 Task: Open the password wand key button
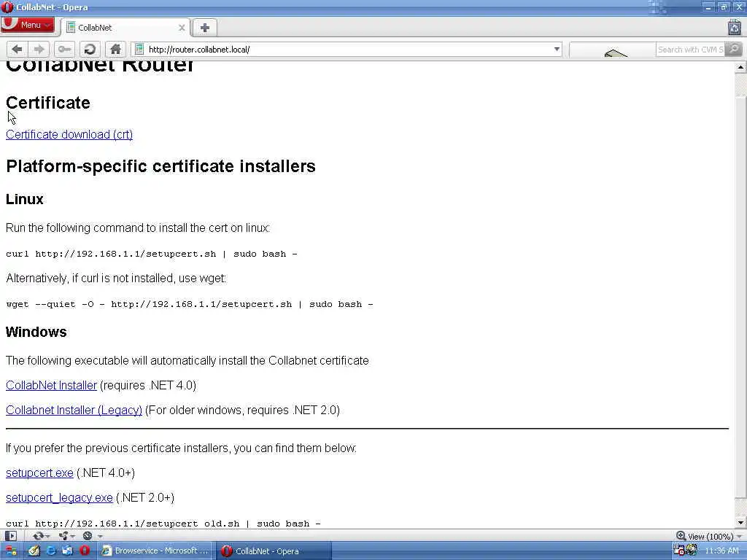64,49
